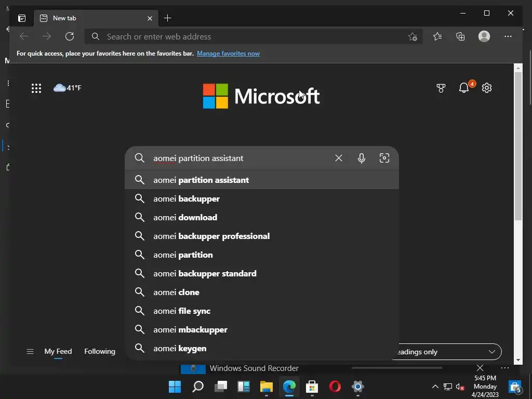Open the network tray icon

[x=448, y=387]
